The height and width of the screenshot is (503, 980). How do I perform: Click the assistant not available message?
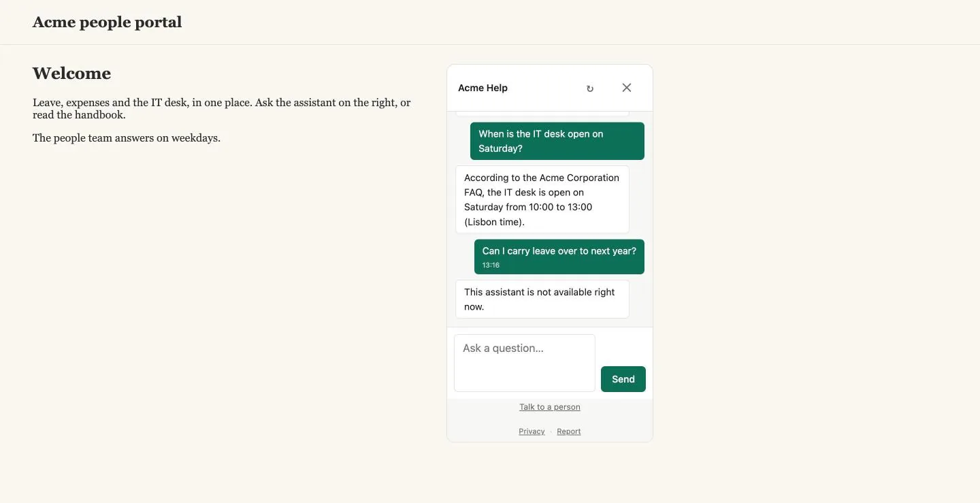tap(542, 299)
